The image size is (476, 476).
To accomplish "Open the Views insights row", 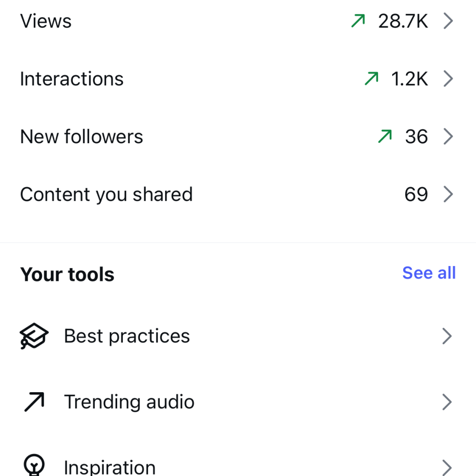I will tap(238, 21).
